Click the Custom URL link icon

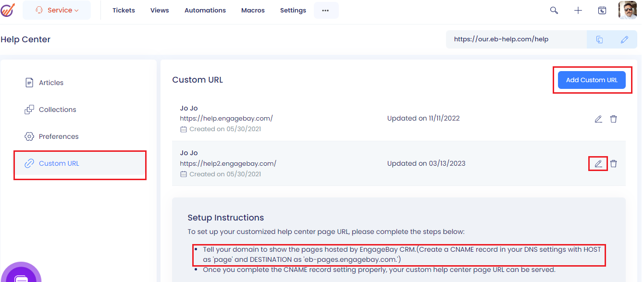click(29, 163)
